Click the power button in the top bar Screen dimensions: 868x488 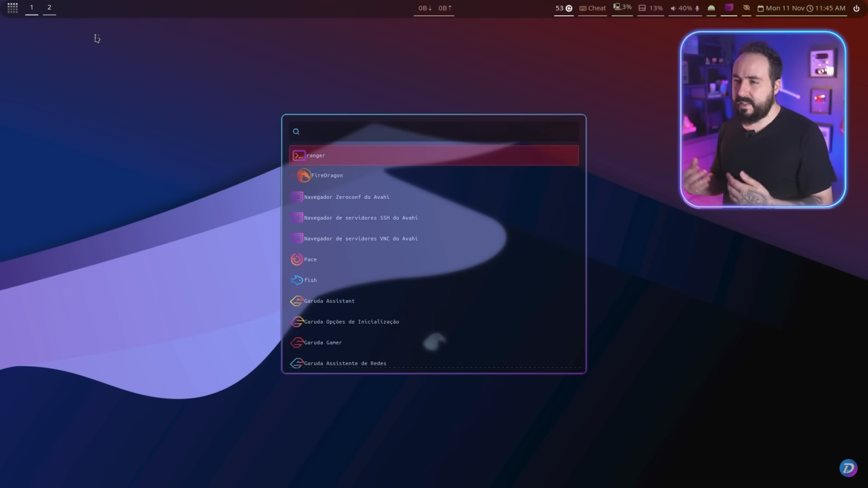pyautogui.click(x=857, y=8)
